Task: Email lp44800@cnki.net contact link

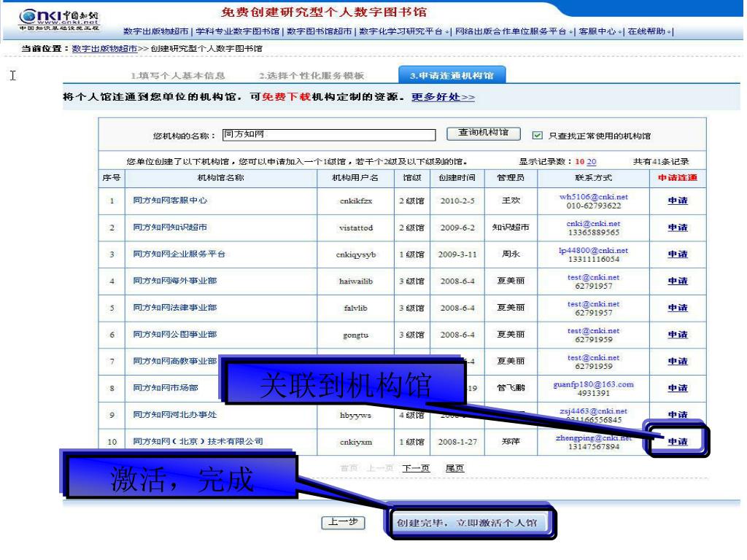Action: point(594,250)
